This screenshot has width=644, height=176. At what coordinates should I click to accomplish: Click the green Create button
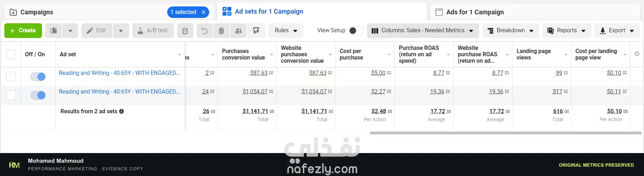tap(23, 31)
